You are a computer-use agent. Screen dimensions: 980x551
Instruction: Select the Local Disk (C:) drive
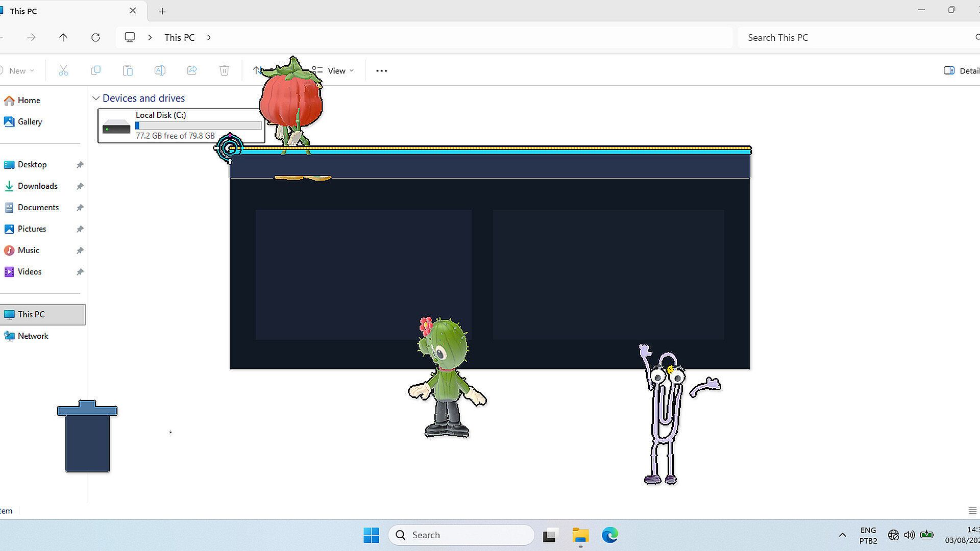click(181, 126)
